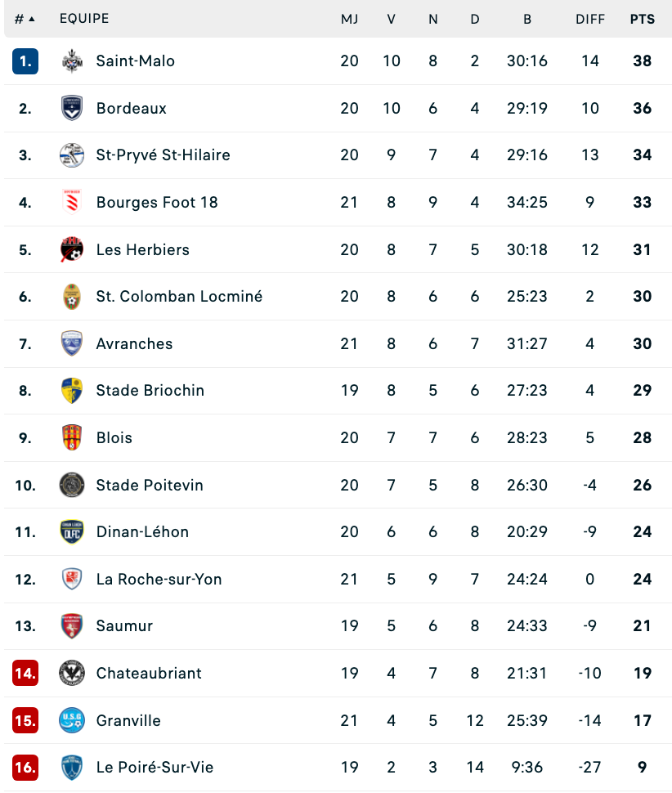Open the Dinan-Léhon DLFC logo
The height and width of the screenshot is (793, 672).
pyautogui.click(x=72, y=532)
